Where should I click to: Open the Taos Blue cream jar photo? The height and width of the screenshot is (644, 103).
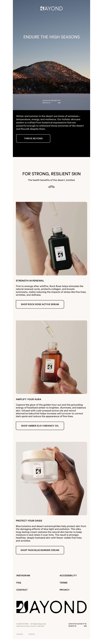(51, 478)
